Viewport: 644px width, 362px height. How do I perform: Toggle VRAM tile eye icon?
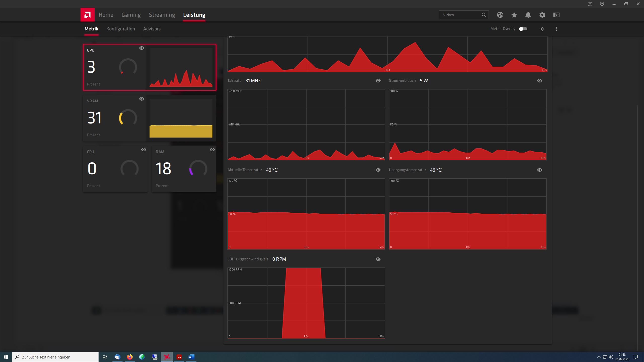[x=142, y=99]
